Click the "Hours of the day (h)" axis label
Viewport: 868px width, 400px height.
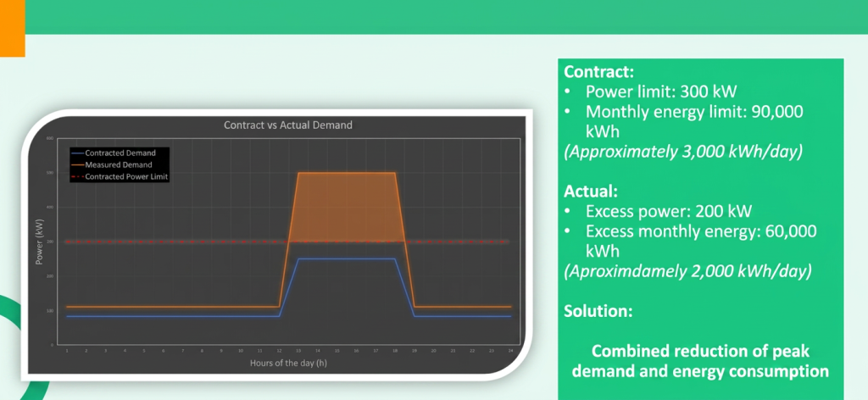(x=288, y=364)
